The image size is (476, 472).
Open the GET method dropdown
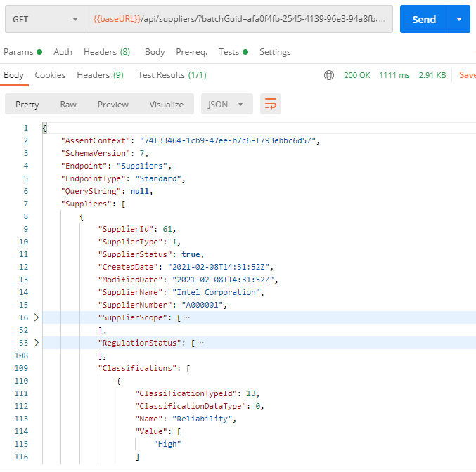pos(46,19)
